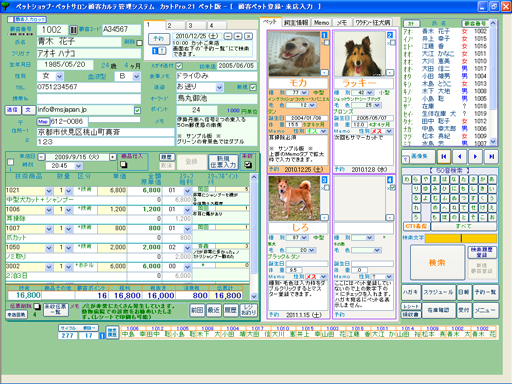The height and width of the screenshot is (384, 512).
Task: Uncheck the exclude checkbox on pet slot 4
Action: tap(393, 188)
